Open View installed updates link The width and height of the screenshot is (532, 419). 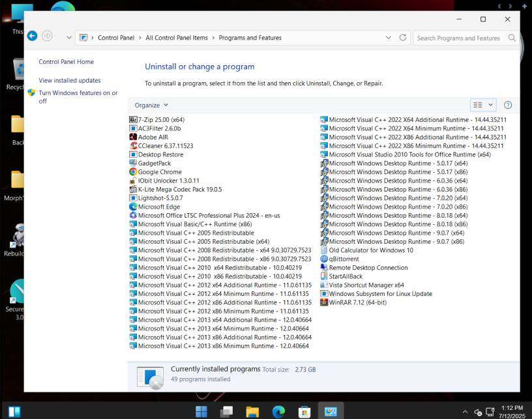pyautogui.click(x=70, y=80)
